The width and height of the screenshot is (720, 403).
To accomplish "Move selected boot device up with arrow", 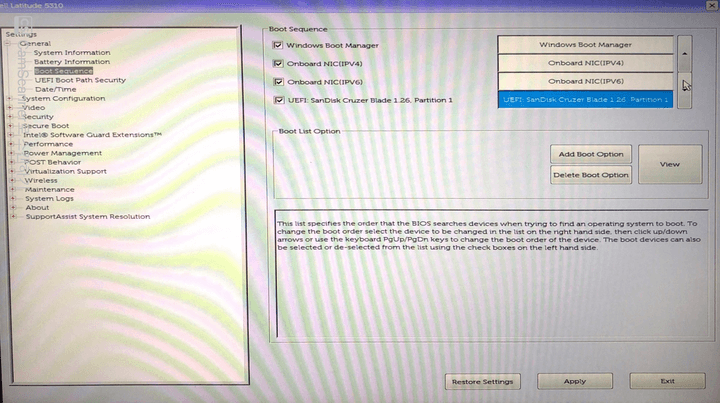I will point(684,54).
